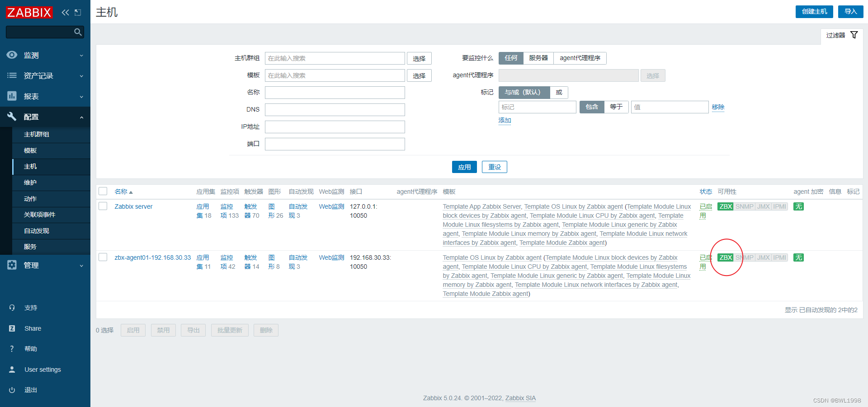
Task: Click the sidebar search magnifier icon
Action: click(78, 32)
